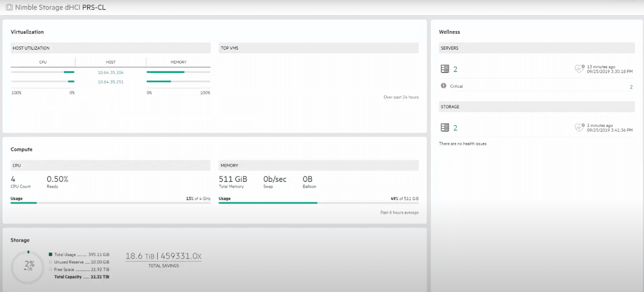This screenshot has width=644, height=292.
Task: Select the Wellness panel header
Action: tap(450, 32)
